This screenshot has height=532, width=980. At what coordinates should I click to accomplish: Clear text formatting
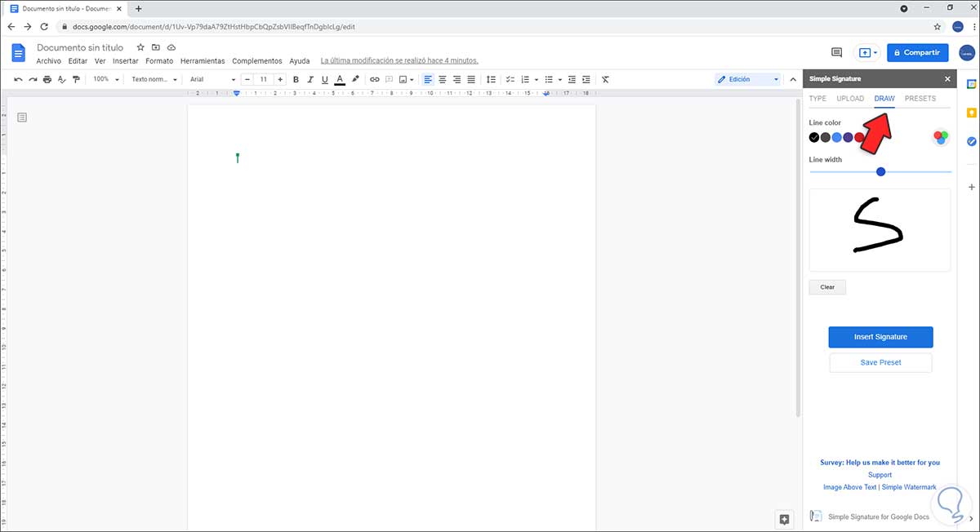pos(605,79)
